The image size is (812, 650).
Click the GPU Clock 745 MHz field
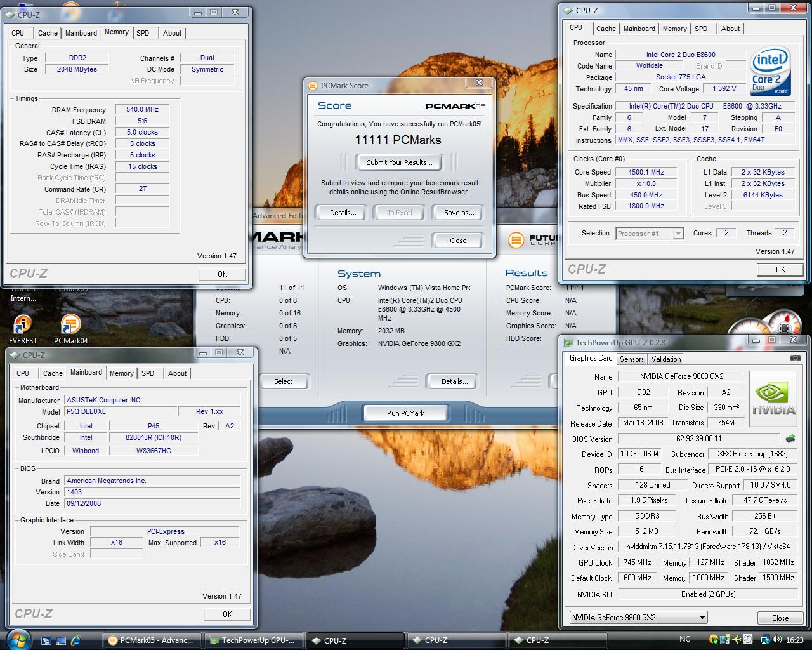pyautogui.click(x=637, y=562)
